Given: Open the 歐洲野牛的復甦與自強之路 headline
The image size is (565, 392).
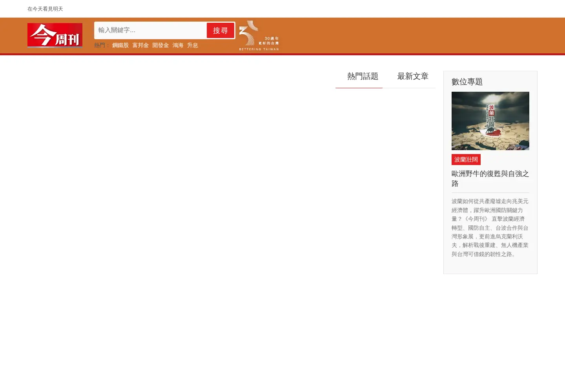Looking at the screenshot, I should pyautogui.click(x=490, y=178).
